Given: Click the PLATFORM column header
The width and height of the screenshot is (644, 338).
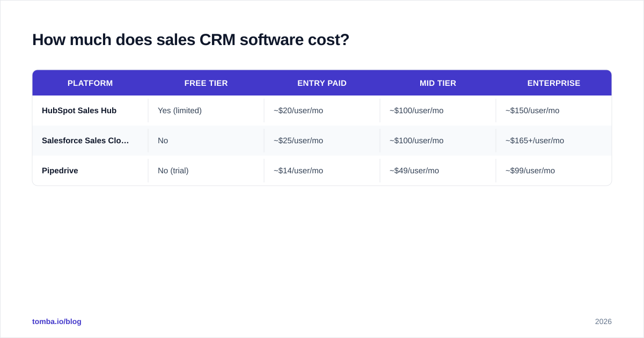Looking at the screenshot, I should point(90,83).
